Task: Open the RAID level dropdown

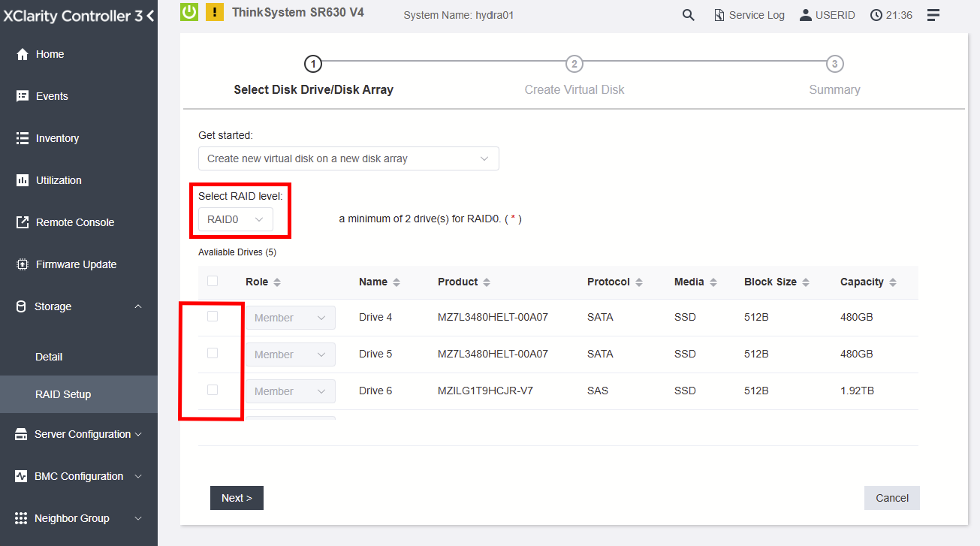Action: [x=234, y=219]
